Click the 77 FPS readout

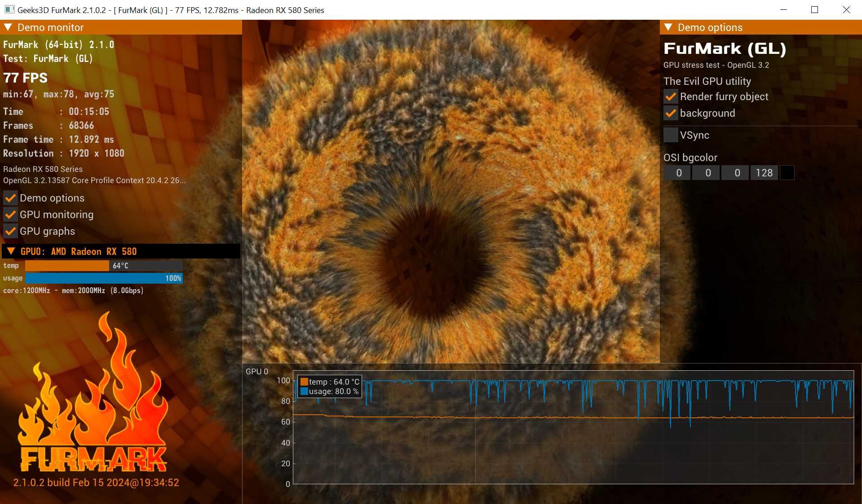pyautogui.click(x=26, y=78)
